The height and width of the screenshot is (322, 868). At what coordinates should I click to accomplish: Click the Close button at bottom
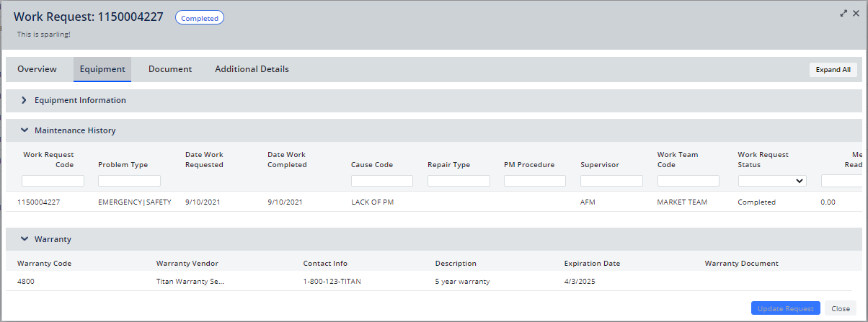pos(841,308)
